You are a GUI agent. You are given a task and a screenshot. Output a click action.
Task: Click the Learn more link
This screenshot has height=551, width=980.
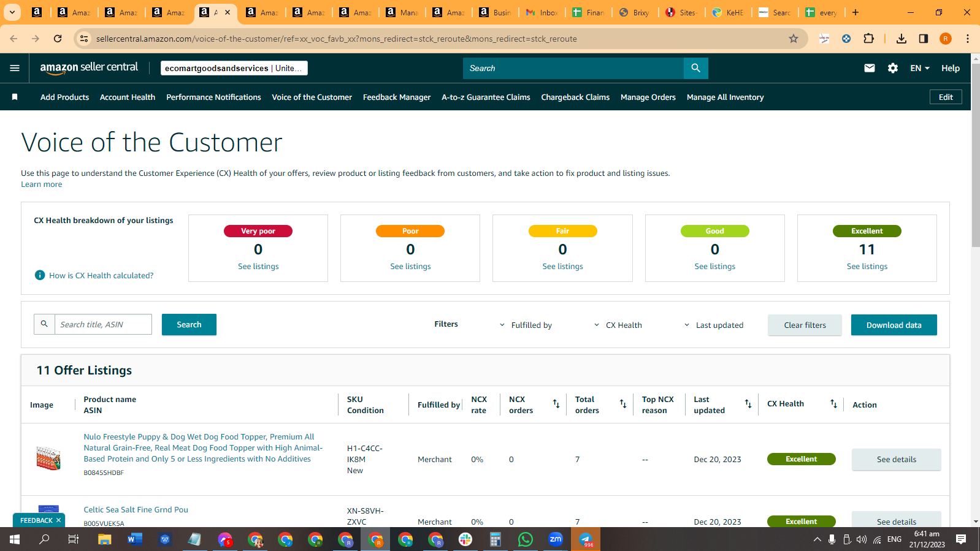pyautogui.click(x=42, y=184)
